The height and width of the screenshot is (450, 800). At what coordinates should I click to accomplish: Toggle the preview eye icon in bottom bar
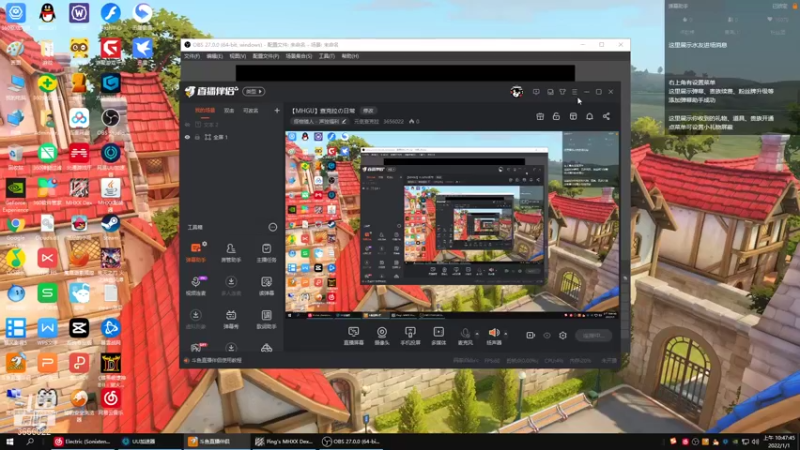[547, 335]
